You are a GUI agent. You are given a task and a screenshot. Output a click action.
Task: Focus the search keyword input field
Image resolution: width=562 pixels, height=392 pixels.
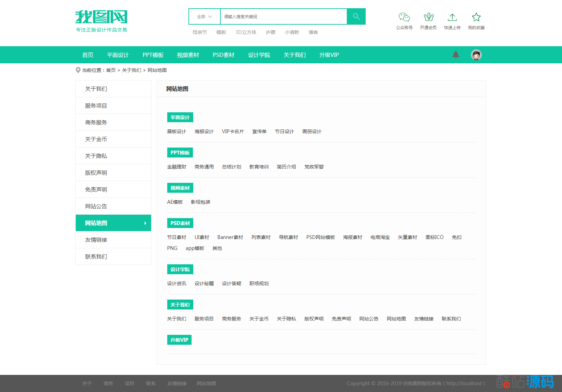(x=283, y=16)
